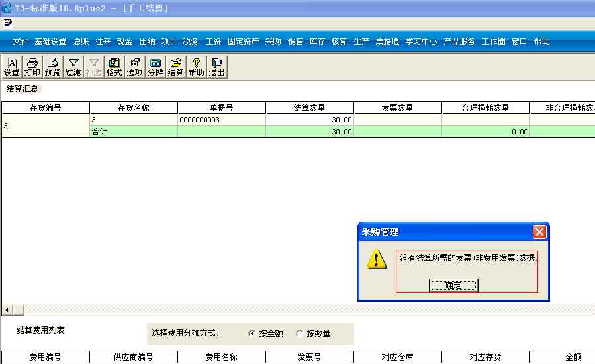595x364 pixels.
Task: Open the 选项 options toolbar icon
Action: tap(135, 68)
